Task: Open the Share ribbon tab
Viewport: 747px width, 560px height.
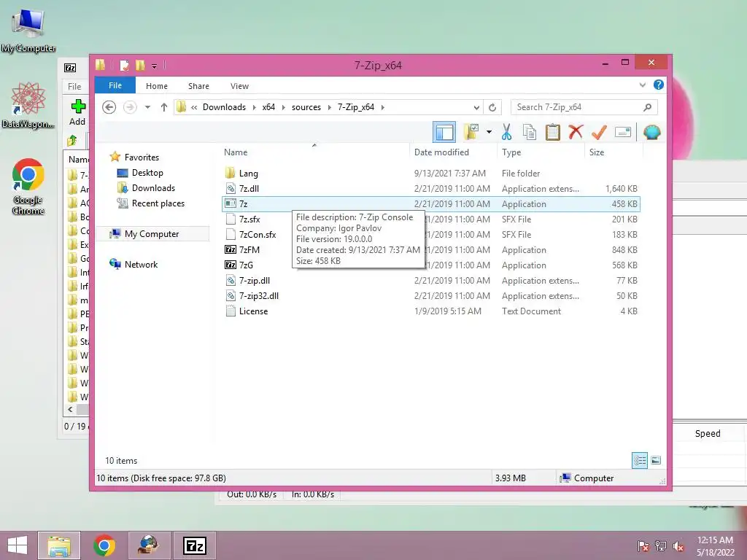Action: click(x=198, y=86)
